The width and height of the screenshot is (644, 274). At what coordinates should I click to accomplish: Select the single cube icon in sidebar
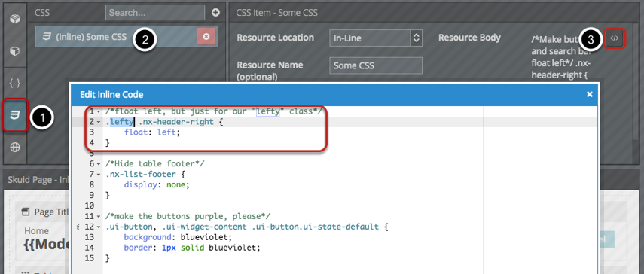pyautogui.click(x=15, y=51)
